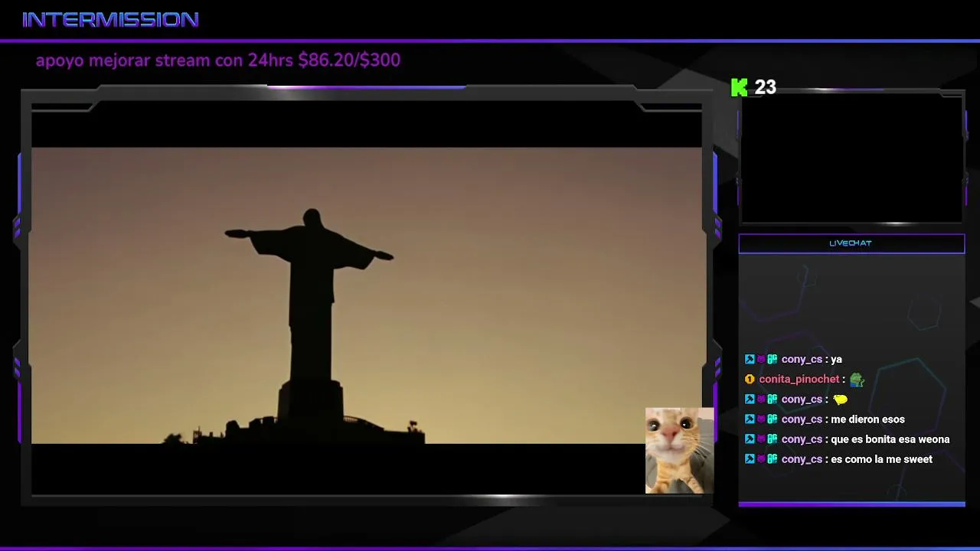
Task: Click the cony_cs username on "me dieron esos"
Action: coord(802,419)
